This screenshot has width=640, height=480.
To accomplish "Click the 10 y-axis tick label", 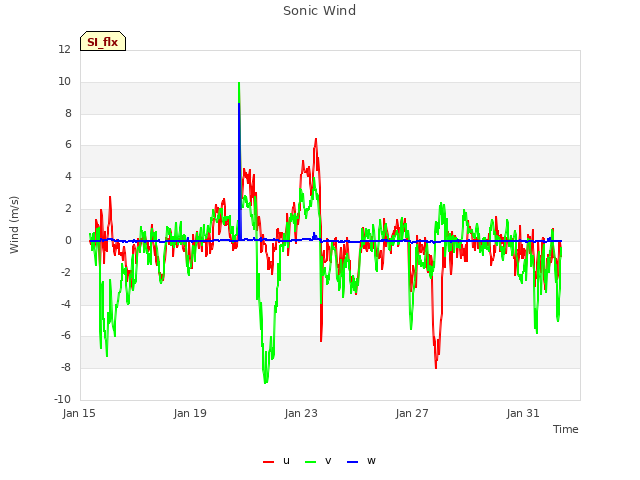I will 64,82.
